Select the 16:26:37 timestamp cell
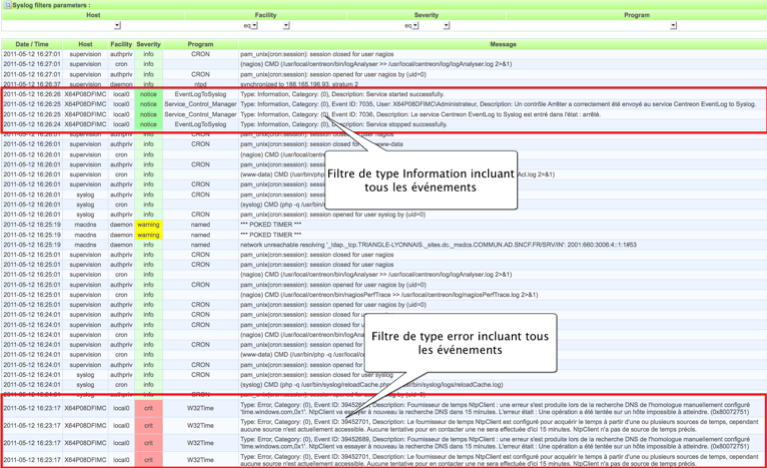The height and width of the screenshot is (468, 767). (30, 83)
